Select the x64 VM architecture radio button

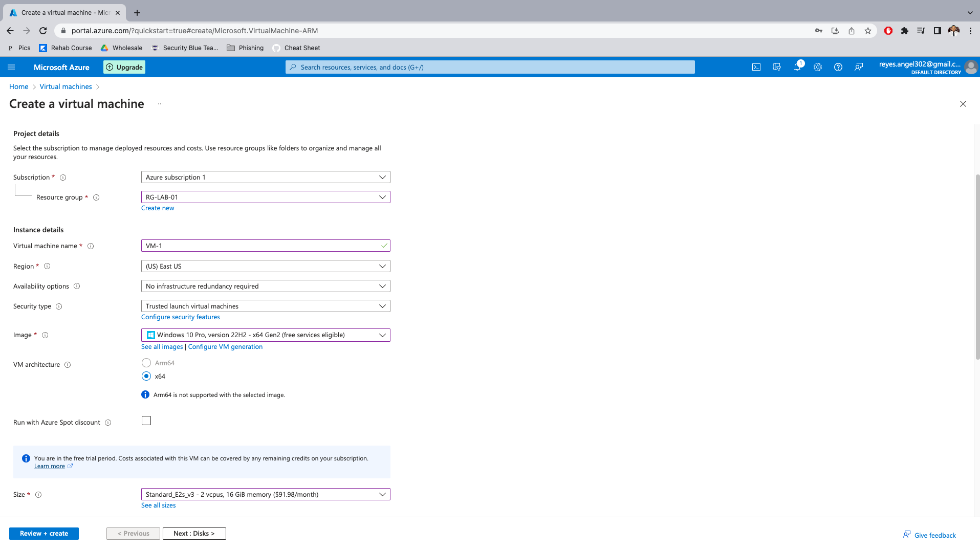pos(146,376)
